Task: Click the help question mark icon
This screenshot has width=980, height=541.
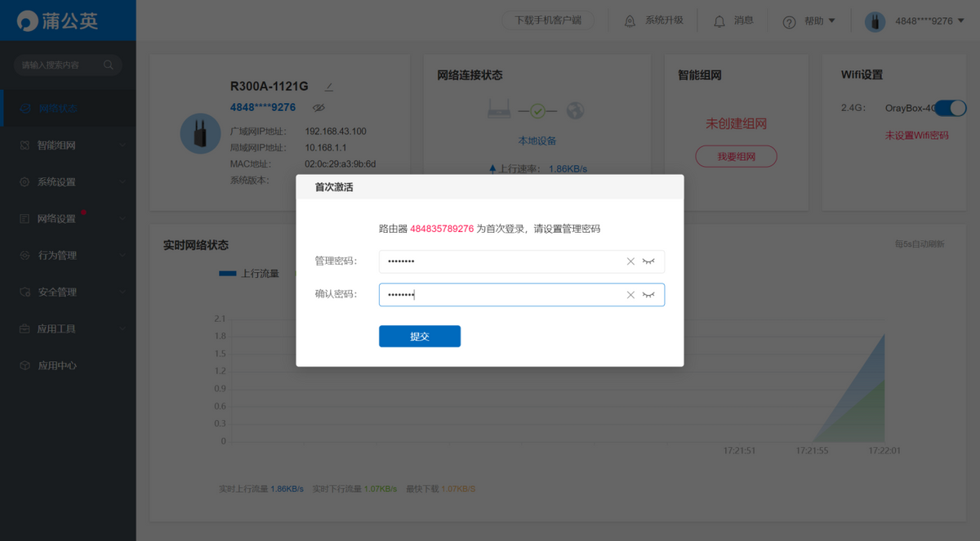Action: coord(789,22)
